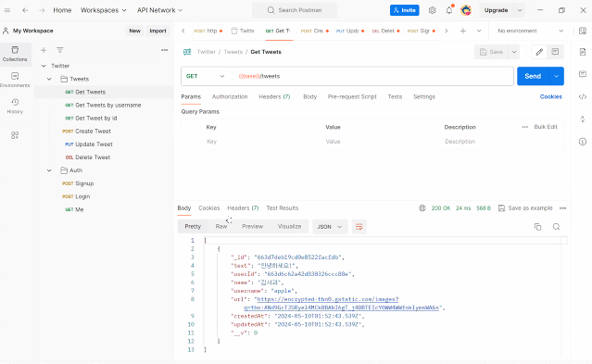
Task: Open a new request tab with plus
Action: coord(463,31)
